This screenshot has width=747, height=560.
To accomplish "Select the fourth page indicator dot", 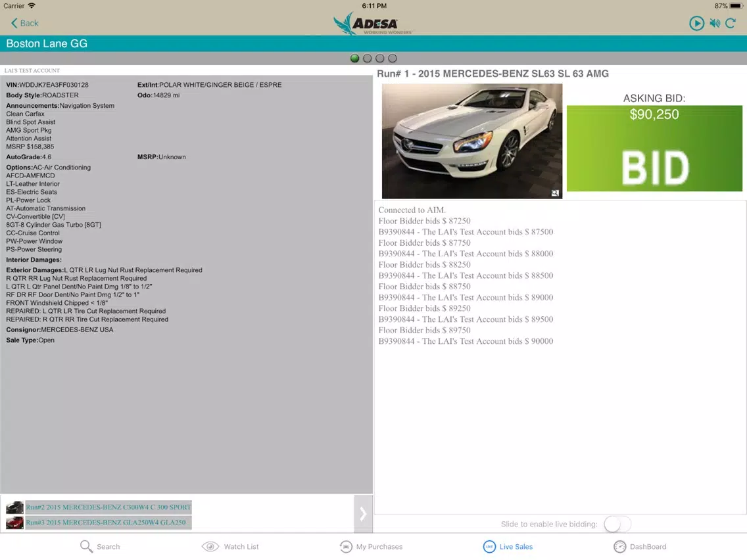I will coord(393,58).
